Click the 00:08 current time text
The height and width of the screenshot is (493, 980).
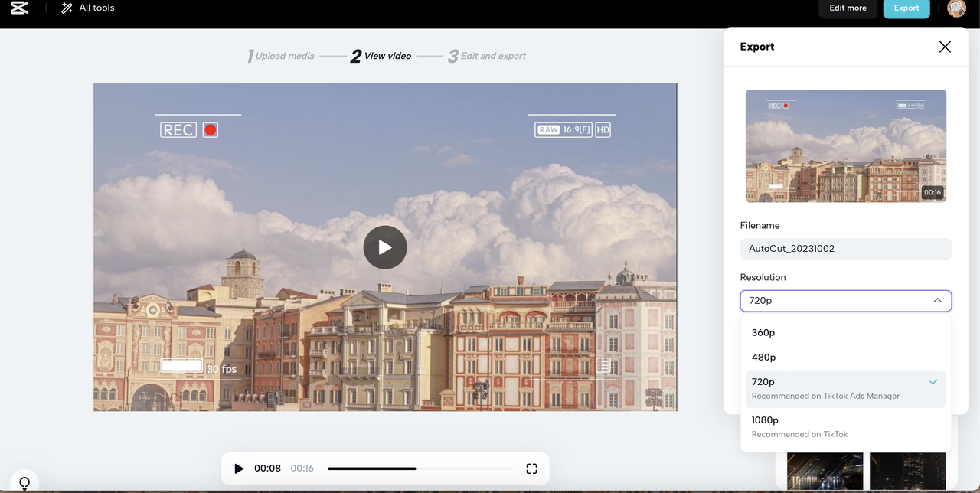[x=267, y=469]
